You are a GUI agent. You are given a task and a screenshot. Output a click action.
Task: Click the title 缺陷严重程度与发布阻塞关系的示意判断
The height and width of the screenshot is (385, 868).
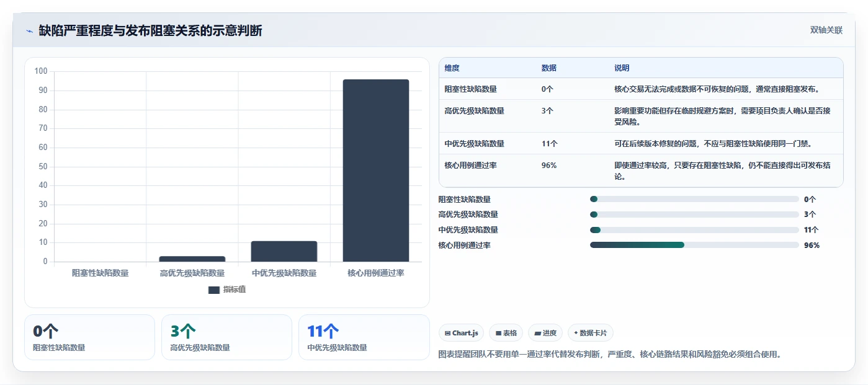pos(150,30)
